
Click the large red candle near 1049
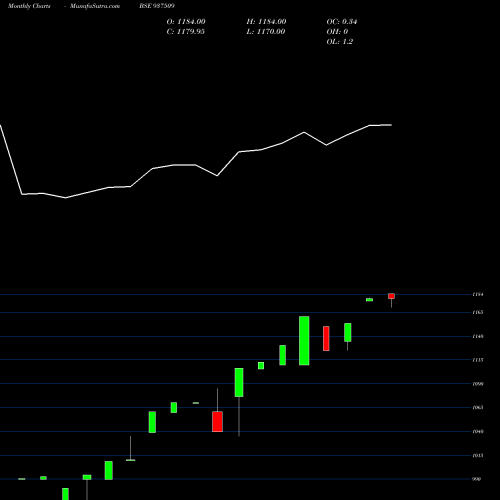point(217,422)
